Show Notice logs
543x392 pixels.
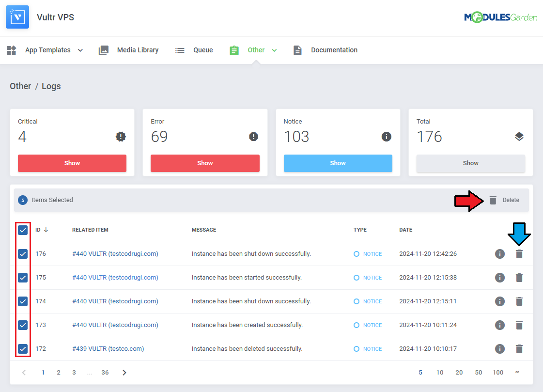pyautogui.click(x=338, y=163)
